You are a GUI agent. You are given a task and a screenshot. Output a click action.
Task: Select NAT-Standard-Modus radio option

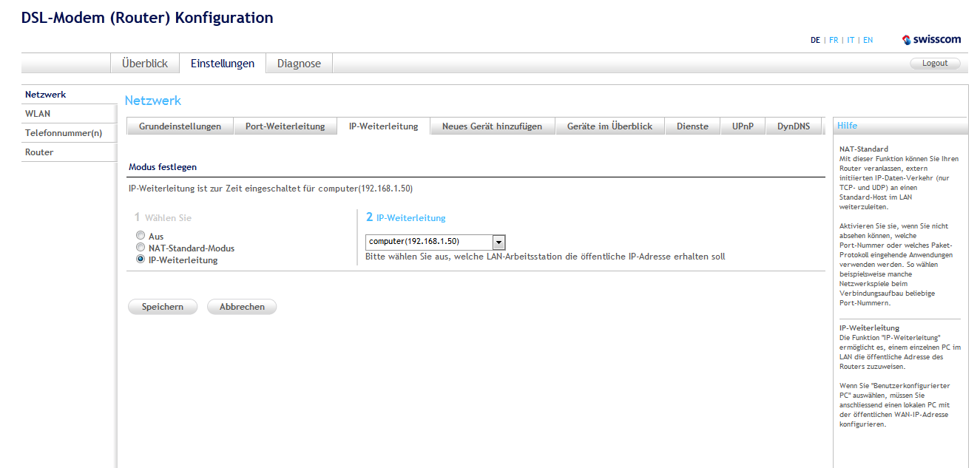[141, 248]
